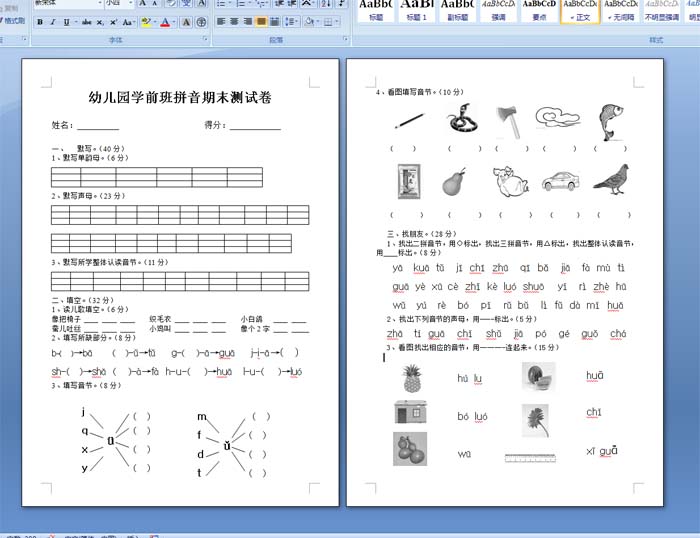Click the 得分 blank line

point(255,126)
